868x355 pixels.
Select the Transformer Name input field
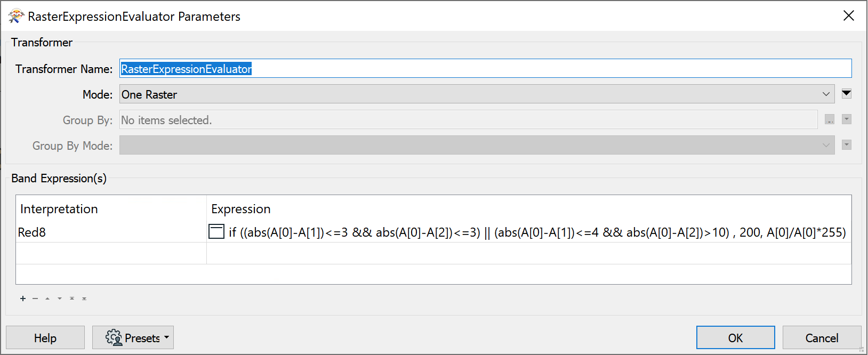pos(485,68)
